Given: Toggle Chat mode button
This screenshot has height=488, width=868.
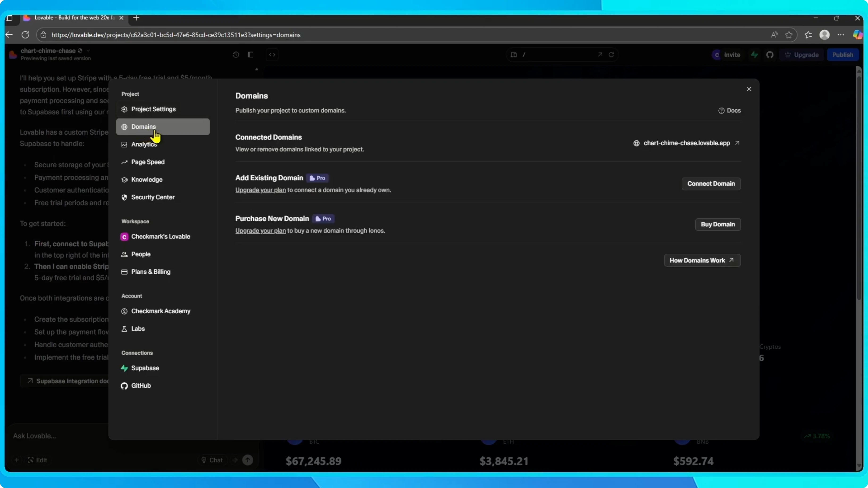Looking at the screenshot, I should (x=212, y=460).
